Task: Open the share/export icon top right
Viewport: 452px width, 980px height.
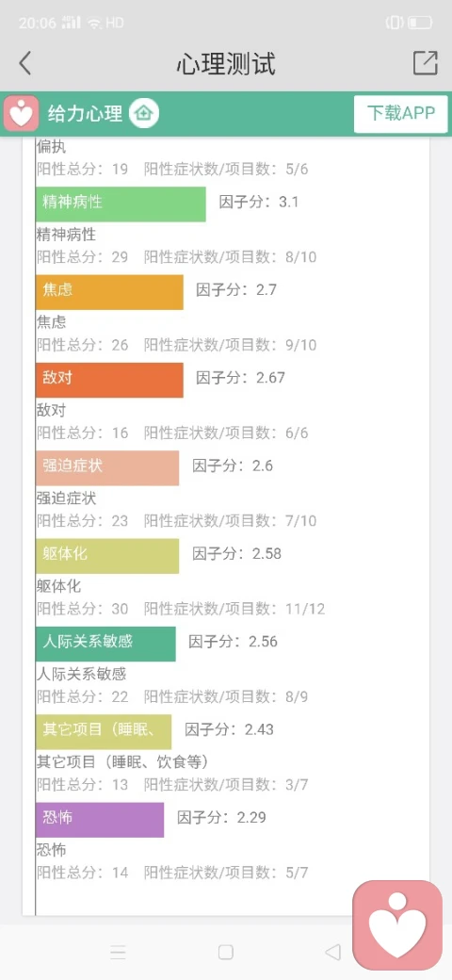Action: tap(425, 63)
